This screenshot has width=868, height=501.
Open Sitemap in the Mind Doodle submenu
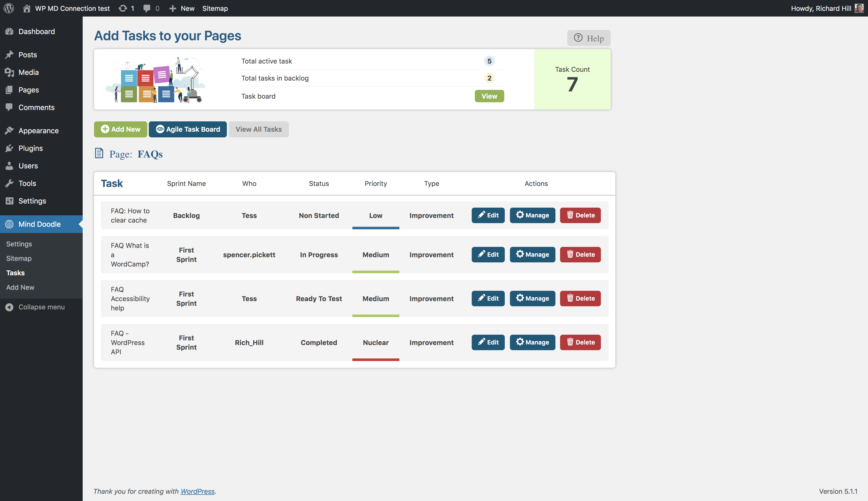click(x=19, y=258)
